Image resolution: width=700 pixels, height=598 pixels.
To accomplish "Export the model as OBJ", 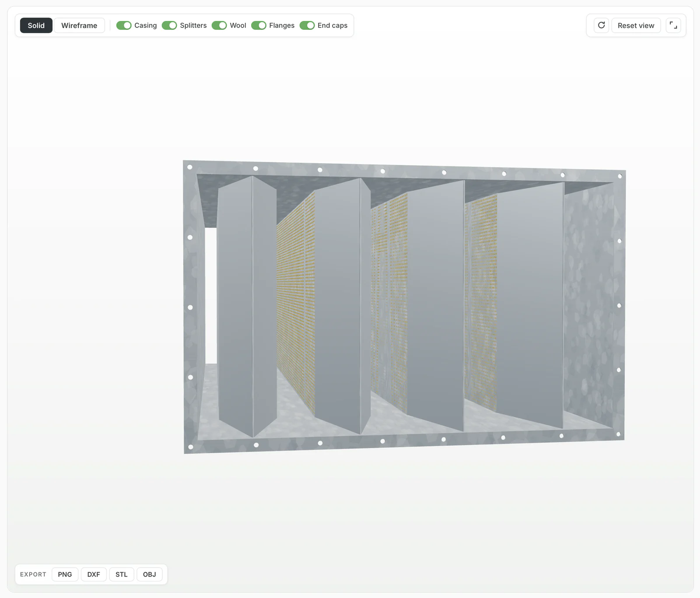I will point(149,574).
